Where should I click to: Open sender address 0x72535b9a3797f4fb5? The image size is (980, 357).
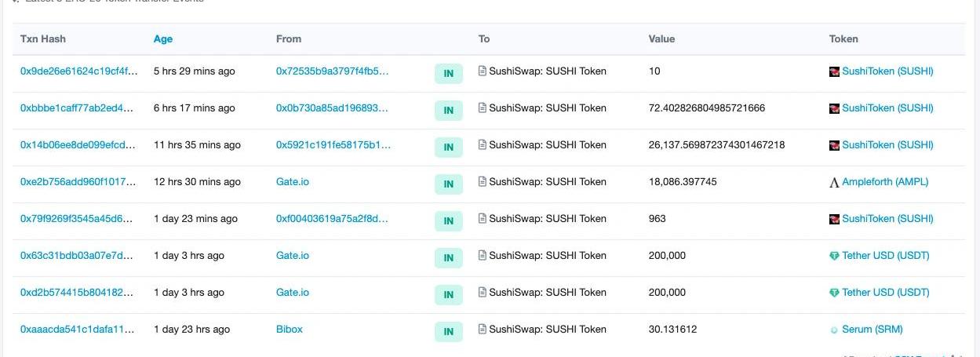(x=332, y=71)
